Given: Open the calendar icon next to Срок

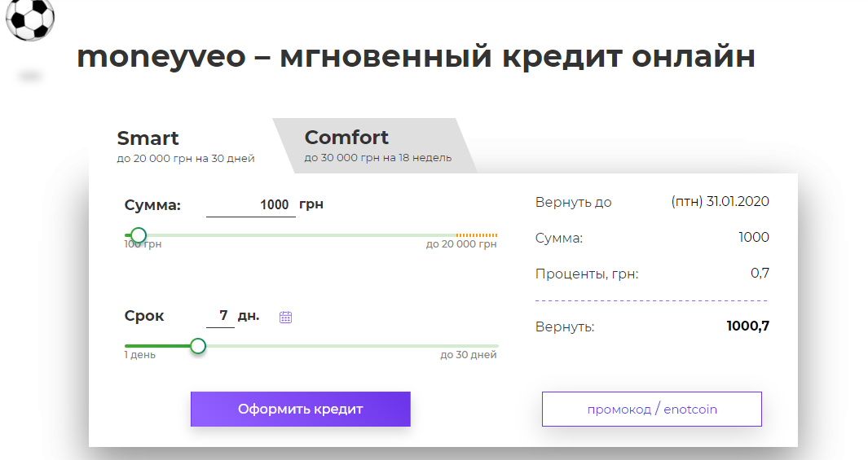Looking at the screenshot, I should click(x=285, y=317).
